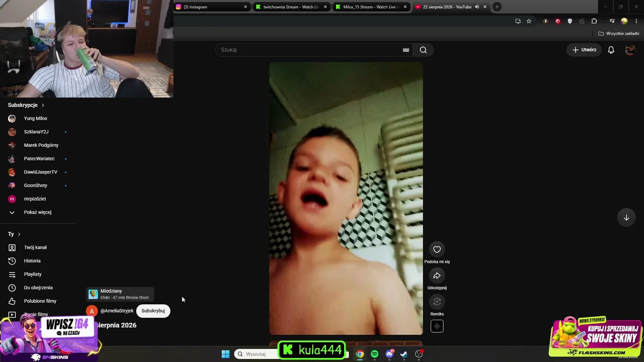Expand subscriptions with Pokaż więcej
Viewport: 644px width, 362px height.
pos(38,212)
